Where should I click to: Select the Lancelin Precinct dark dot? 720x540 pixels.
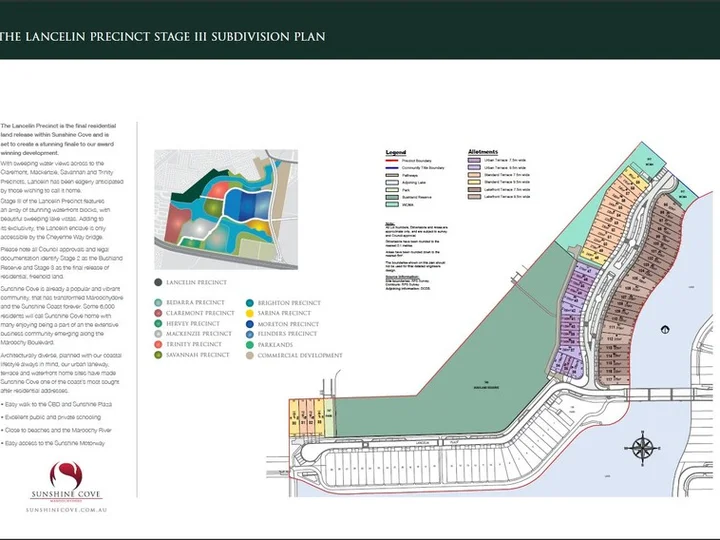[x=158, y=282]
